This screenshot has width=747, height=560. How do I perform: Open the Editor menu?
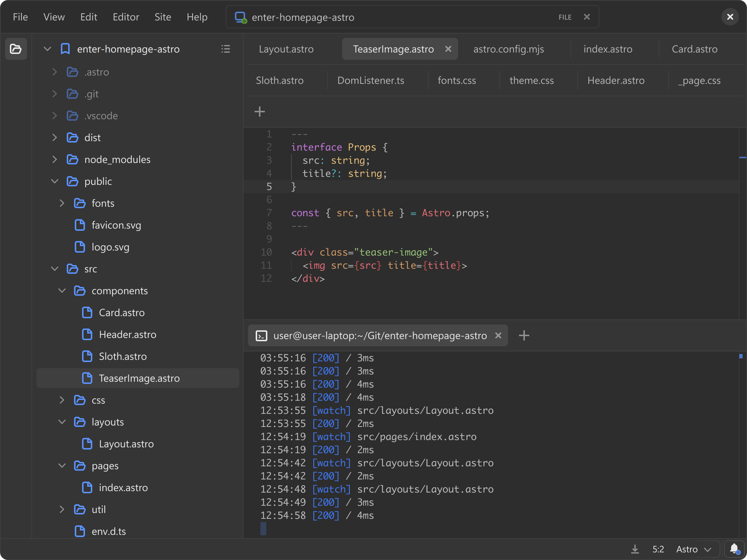pyautogui.click(x=126, y=17)
